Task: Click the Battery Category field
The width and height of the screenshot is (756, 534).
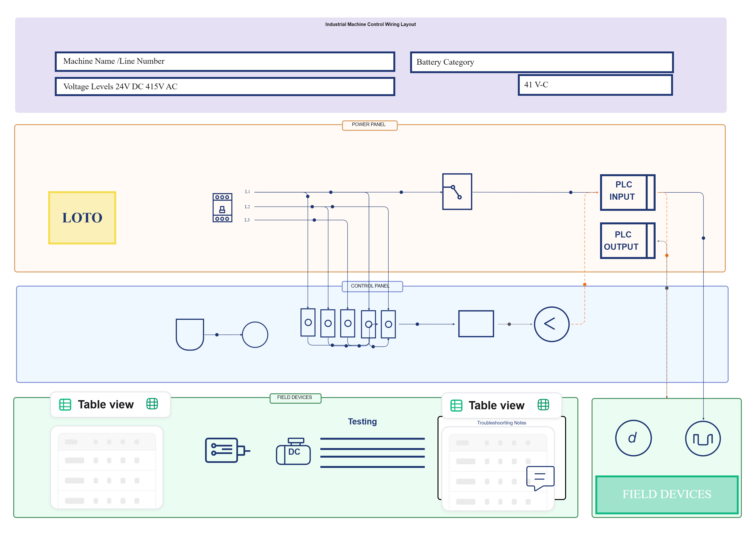Action: click(x=542, y=62)
